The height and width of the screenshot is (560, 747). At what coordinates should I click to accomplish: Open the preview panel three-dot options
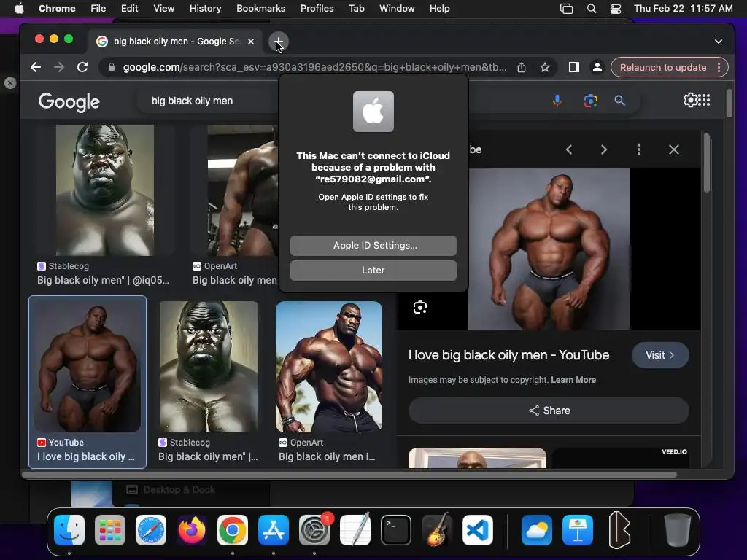point(639,149)
